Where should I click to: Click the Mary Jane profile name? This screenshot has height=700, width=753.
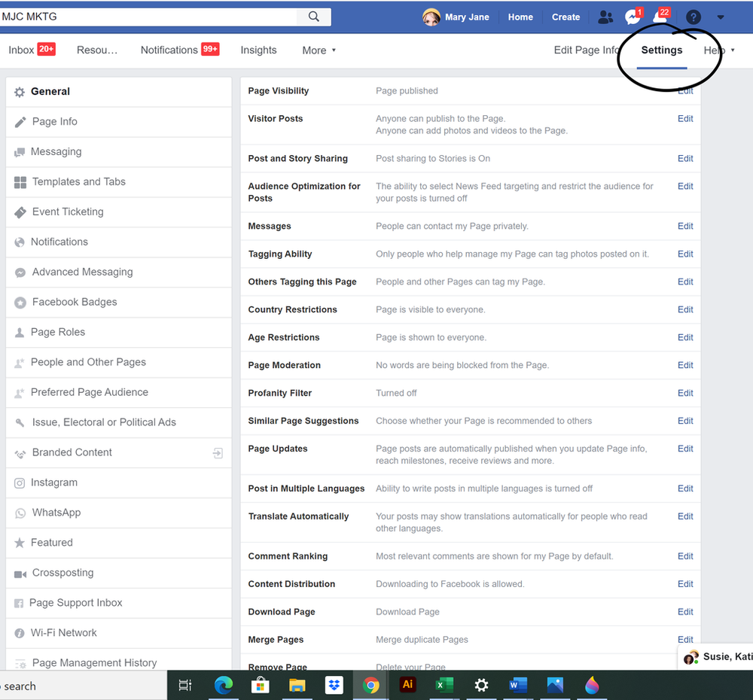tap(467, 17)
